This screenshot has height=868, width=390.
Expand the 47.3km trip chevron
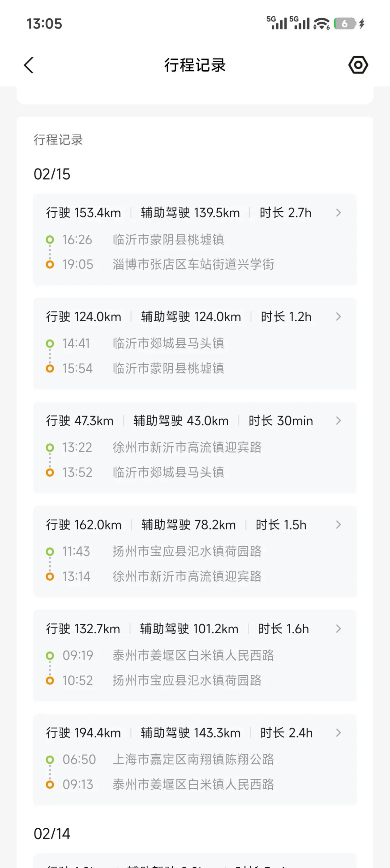(x=338, y=421)
